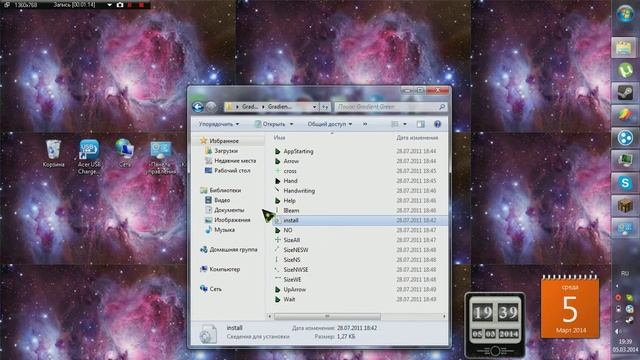Click the Открыть toolbar button
Viewport: 640px width, 360px height.
[x=270, y=124]
